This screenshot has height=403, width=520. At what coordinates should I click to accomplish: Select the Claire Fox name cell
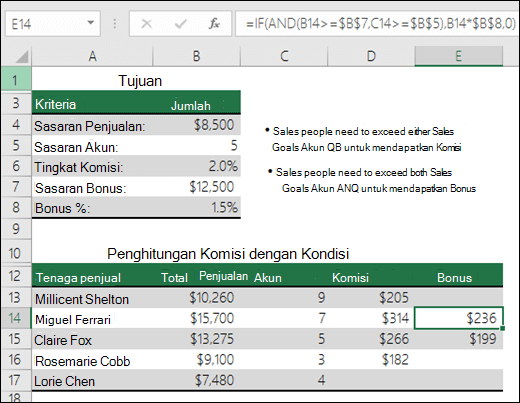coord(92,339)
